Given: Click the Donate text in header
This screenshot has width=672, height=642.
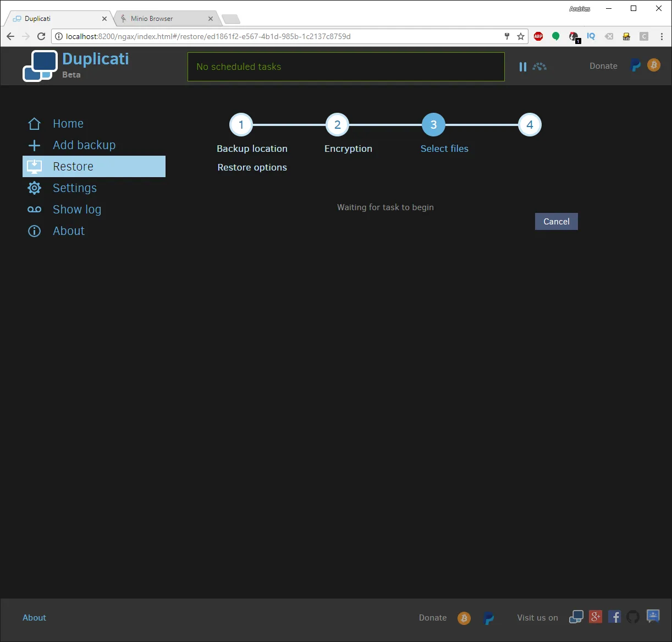Looking at the screenshot, I should 603,66.
